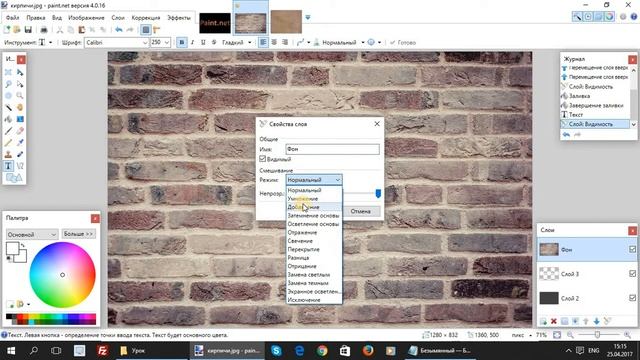The width and height of the screenshot is (640, 360).
Task: Open the Файл menu
Action: click(13, 18)
